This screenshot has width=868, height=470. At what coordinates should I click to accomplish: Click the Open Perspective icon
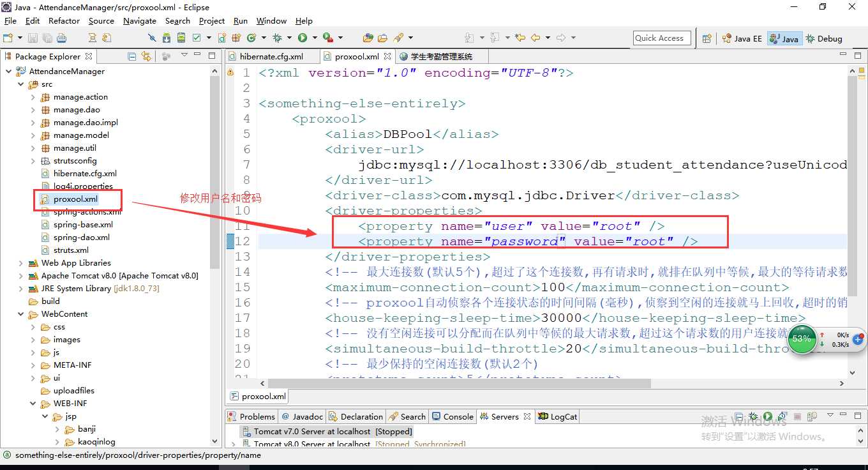(x=707, y=38)
